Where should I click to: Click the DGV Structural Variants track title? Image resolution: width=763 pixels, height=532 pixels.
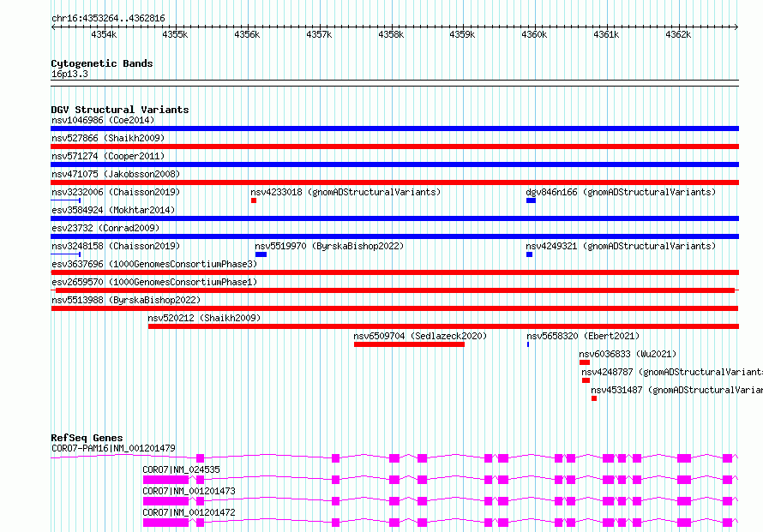pyautogui.click(x=120, y=110)
